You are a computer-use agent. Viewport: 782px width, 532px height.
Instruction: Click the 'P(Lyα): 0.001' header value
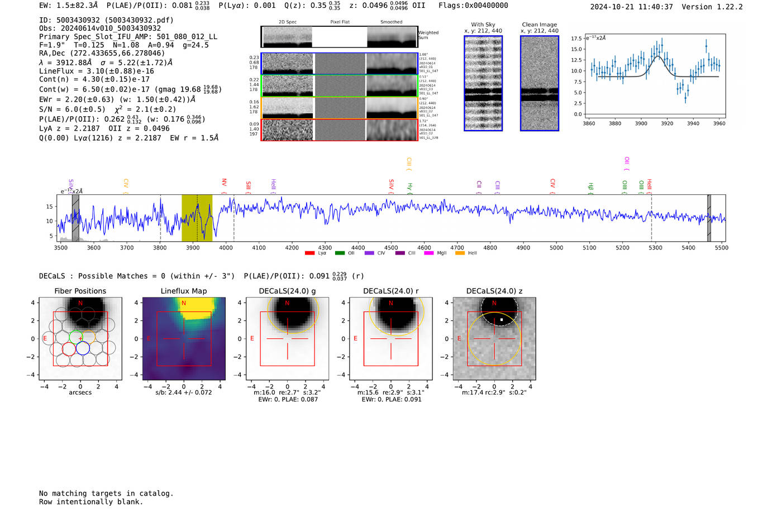pos(247,6)
